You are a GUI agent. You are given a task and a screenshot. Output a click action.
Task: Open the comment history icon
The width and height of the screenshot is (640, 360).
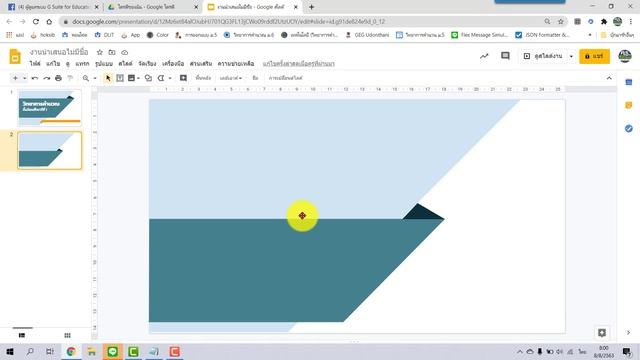(x=505, y=56)
